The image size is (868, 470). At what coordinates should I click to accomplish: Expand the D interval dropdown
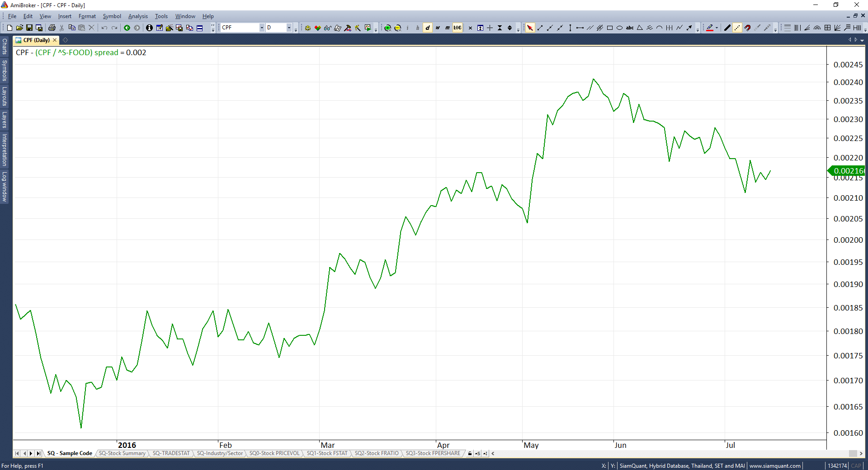[289, 28]
